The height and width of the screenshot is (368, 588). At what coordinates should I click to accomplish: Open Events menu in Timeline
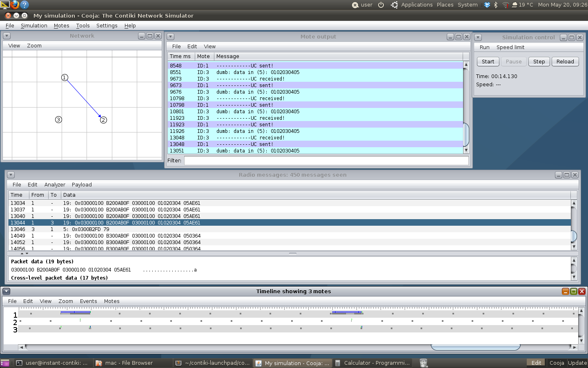click(89, 301)
